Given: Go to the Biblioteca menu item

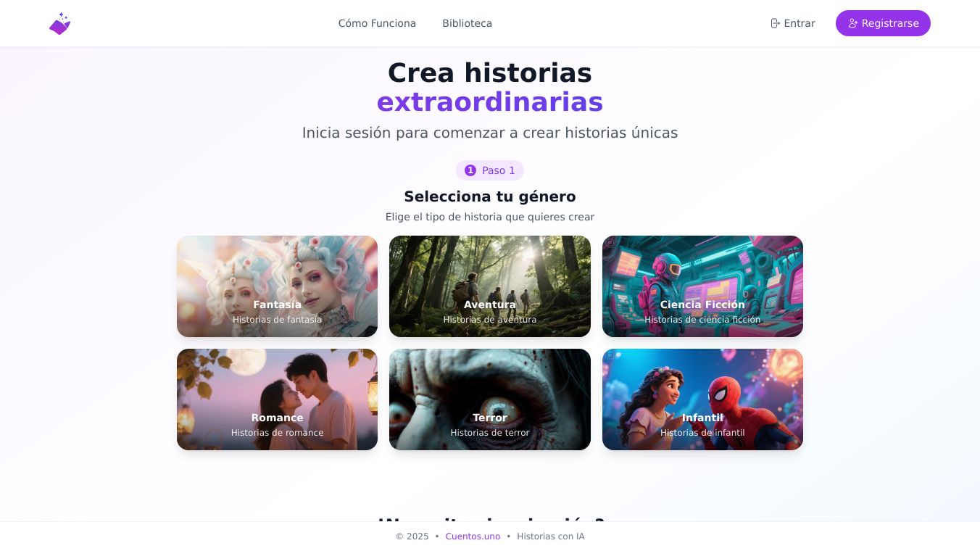Looking at the screenshot, I should click(x=467, y=23).
